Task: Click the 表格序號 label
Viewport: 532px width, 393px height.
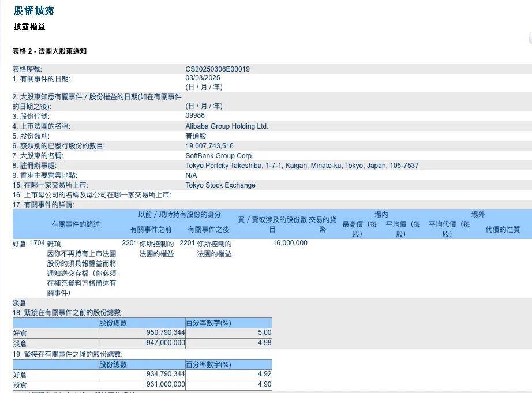Action: pos(27,69)
